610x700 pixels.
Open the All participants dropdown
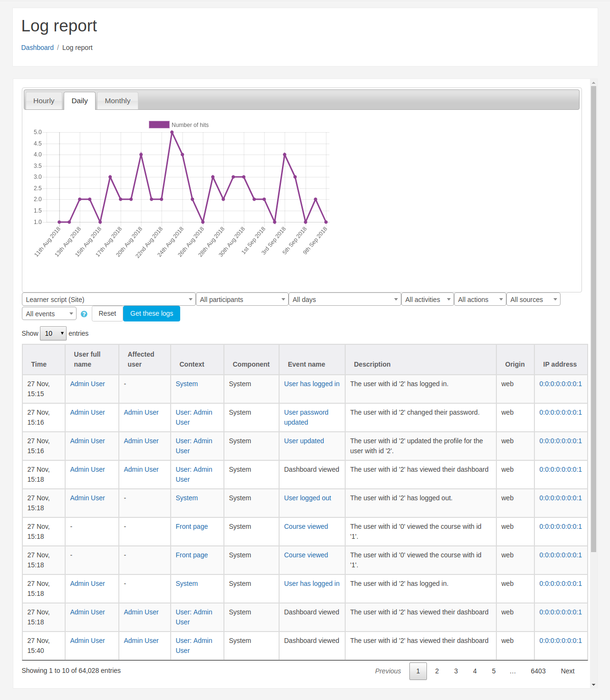[x=242, y=299]
